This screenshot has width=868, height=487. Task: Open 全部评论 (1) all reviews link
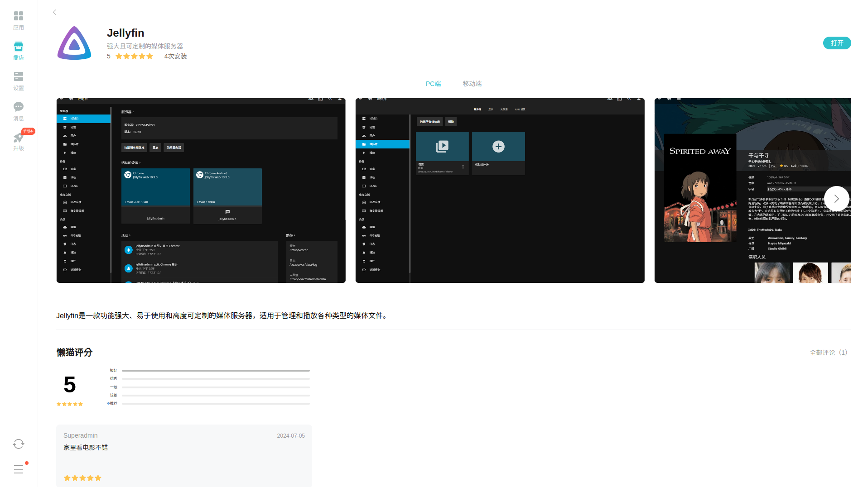(x=828, y=353)
